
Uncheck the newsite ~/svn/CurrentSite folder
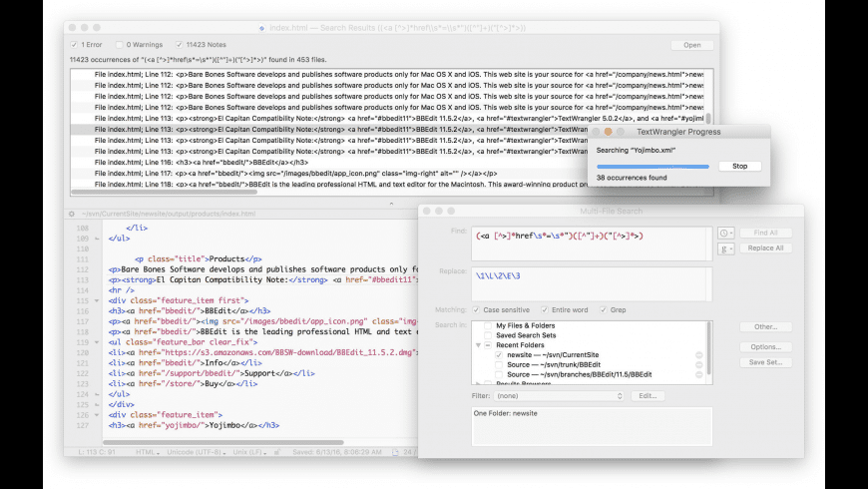(x=499, y=355)
